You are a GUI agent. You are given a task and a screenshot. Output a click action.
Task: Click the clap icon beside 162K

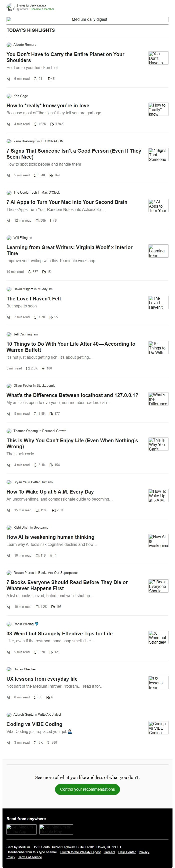tap(35, 124)
